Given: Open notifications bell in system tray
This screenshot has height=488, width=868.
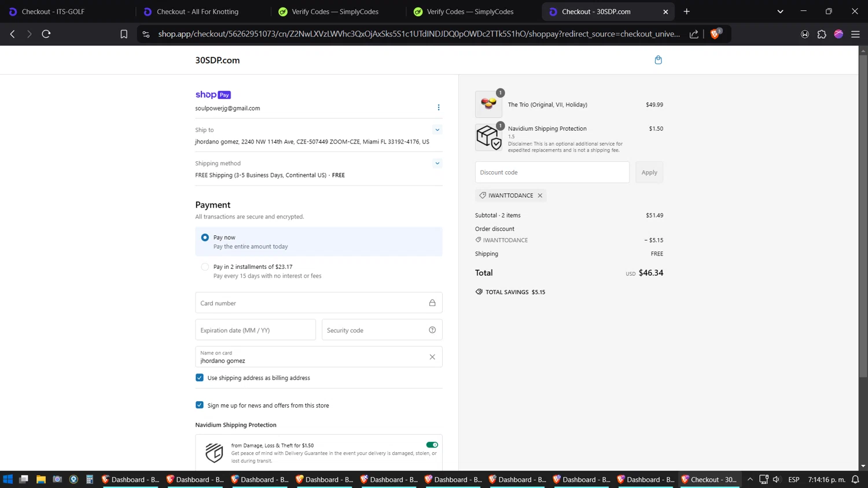Looking at the screenshot, I should (855, 479).
